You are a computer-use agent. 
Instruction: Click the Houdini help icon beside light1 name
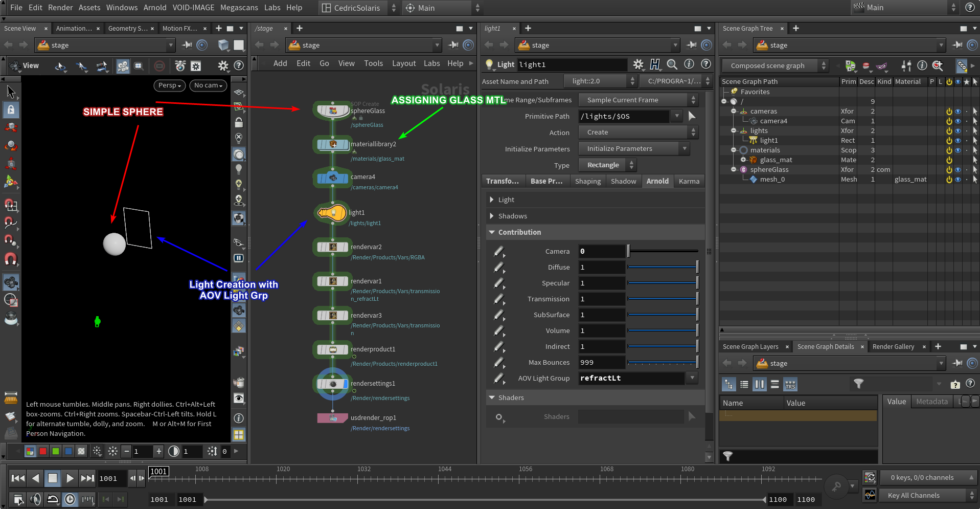coord(655,64)
